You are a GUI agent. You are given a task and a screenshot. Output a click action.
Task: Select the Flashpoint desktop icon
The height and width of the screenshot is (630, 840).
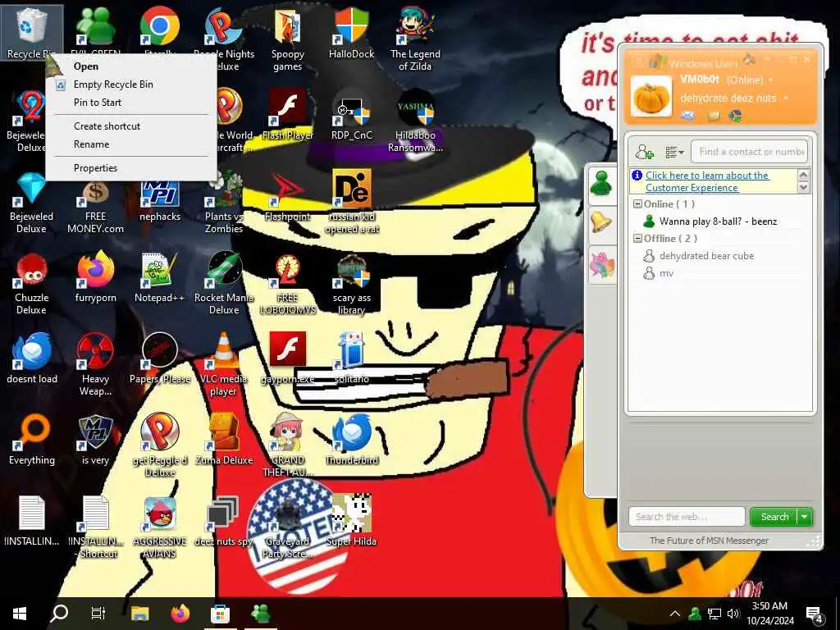coord(288,196)
